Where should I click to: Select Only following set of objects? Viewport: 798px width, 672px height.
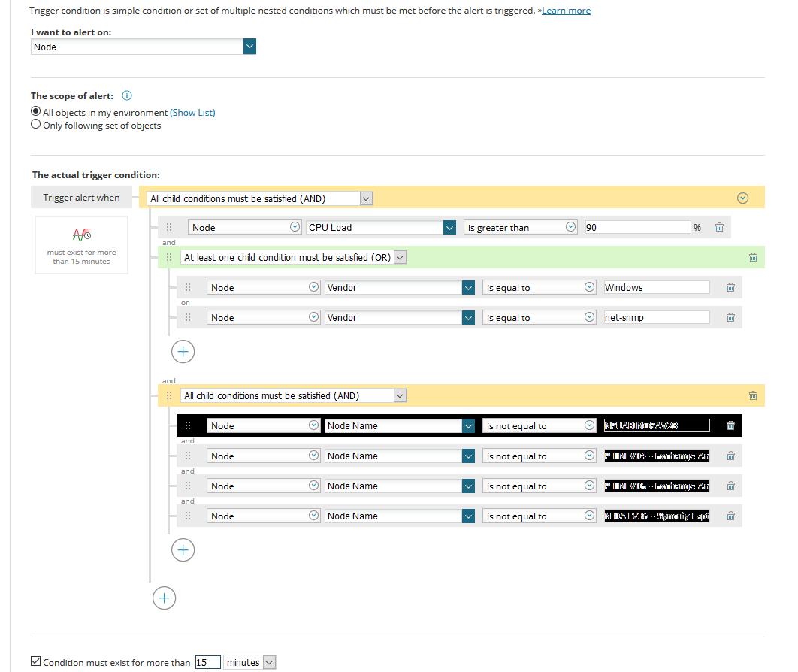click(35, 124)
